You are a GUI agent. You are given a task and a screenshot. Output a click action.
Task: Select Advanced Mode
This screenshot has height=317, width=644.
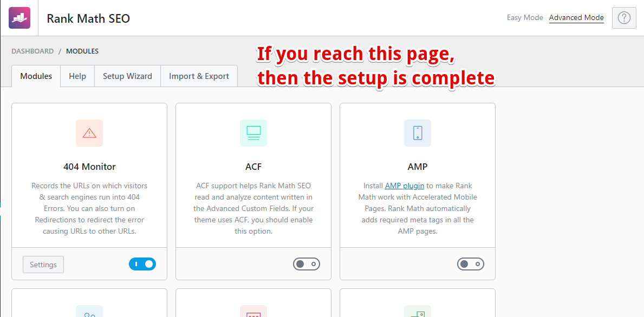[x=576, y=18]
